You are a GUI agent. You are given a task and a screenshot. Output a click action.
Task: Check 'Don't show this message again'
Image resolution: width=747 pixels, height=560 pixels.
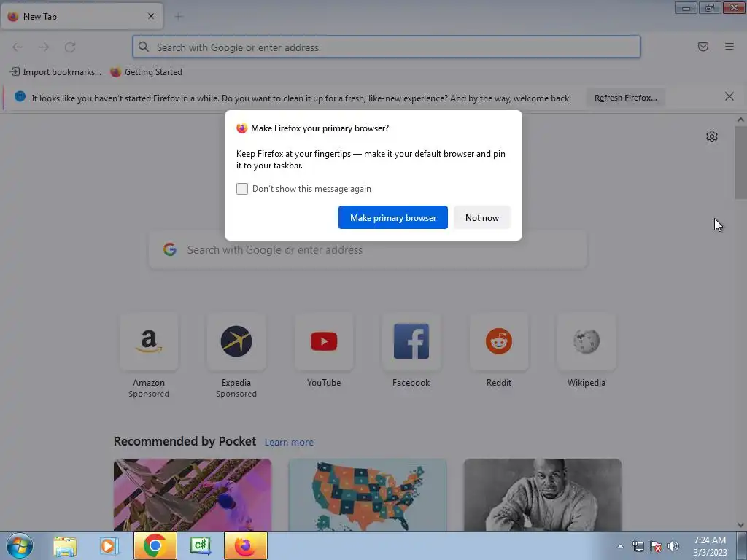coord(242,189)
